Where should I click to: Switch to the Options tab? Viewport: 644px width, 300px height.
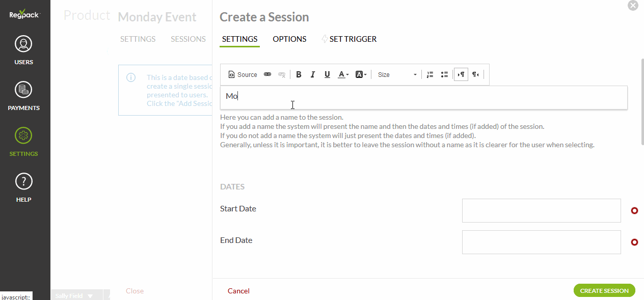point(289,39)
